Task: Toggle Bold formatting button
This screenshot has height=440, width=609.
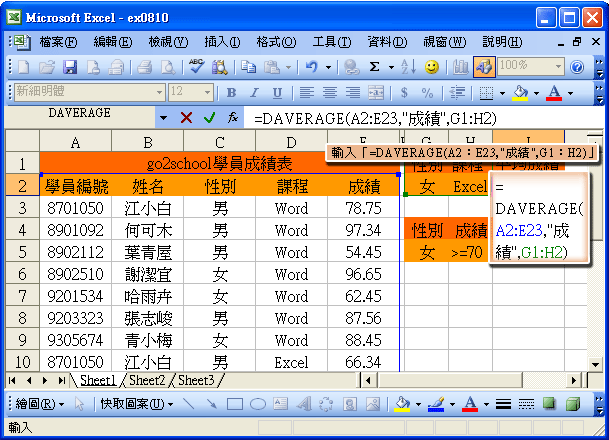Action: click(x=231, y=92)
